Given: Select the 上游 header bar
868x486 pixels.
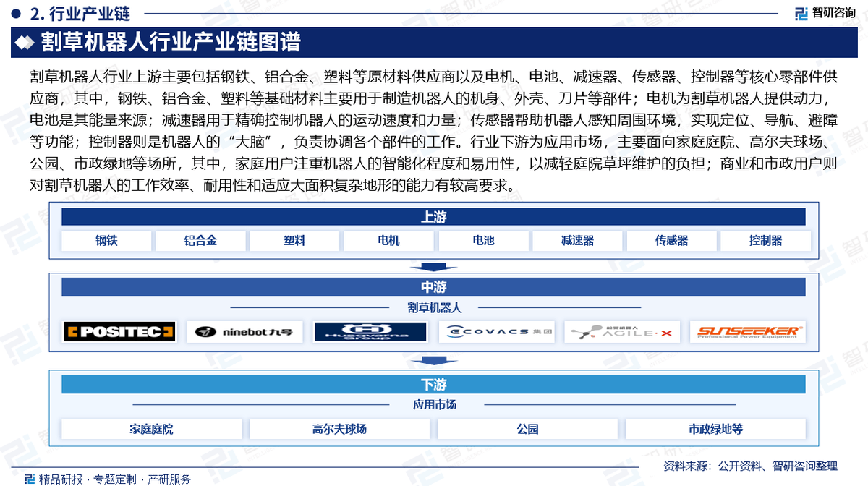Looking at the screenshot, I should click(433, 217).
